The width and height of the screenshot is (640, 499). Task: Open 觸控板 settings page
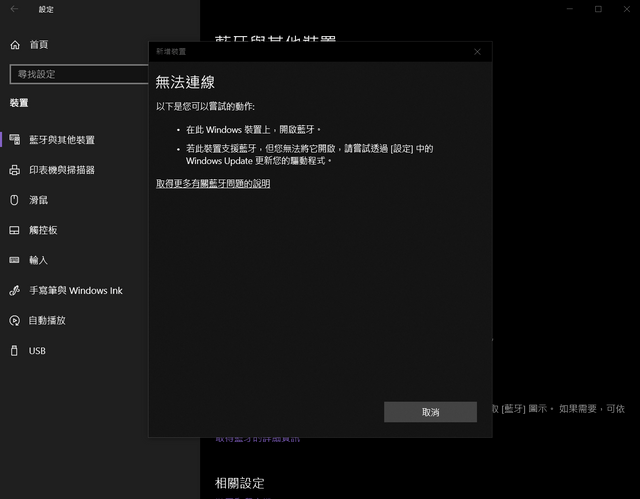pyautogui.click(x=43, y=230)
